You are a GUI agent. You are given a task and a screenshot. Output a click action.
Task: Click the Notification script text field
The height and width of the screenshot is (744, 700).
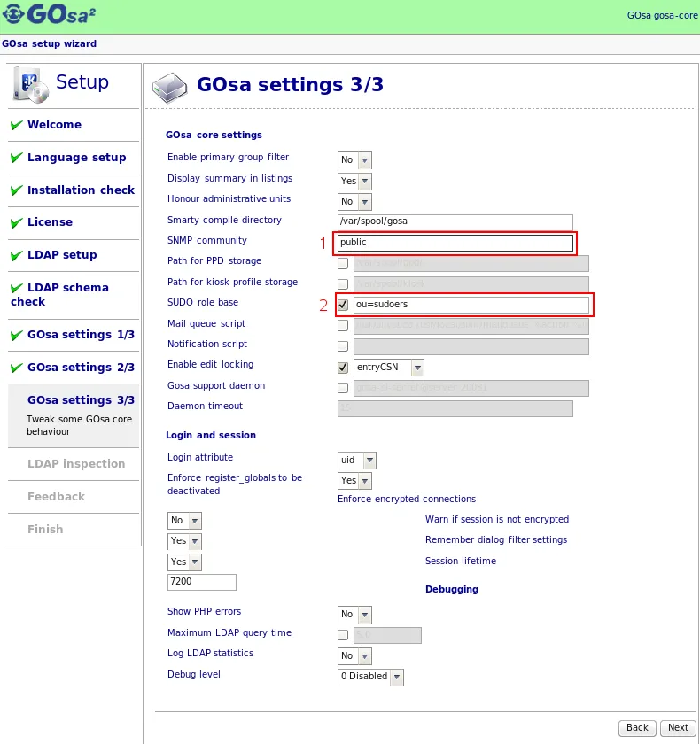tap(471, 346)
